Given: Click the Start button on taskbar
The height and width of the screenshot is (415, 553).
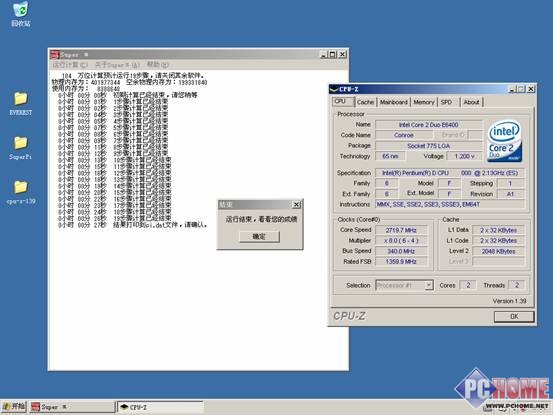Looking at the screenshot, I should click(14, 407).
